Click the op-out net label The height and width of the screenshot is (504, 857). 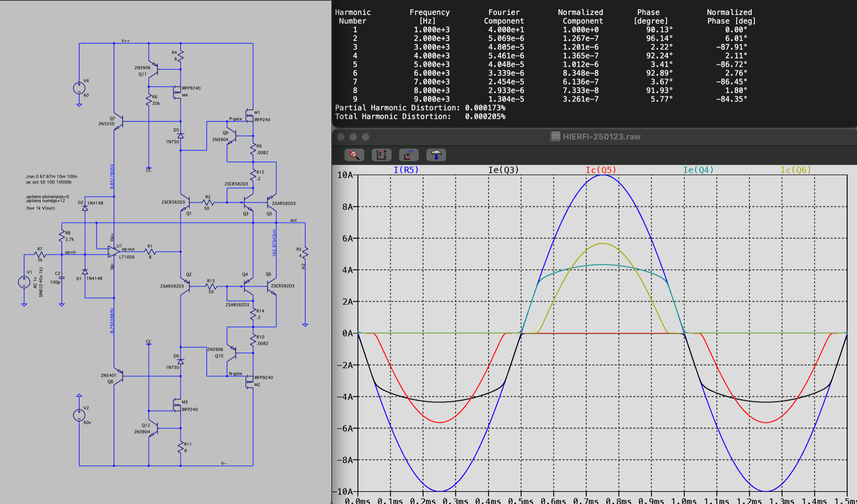point(128,249)
